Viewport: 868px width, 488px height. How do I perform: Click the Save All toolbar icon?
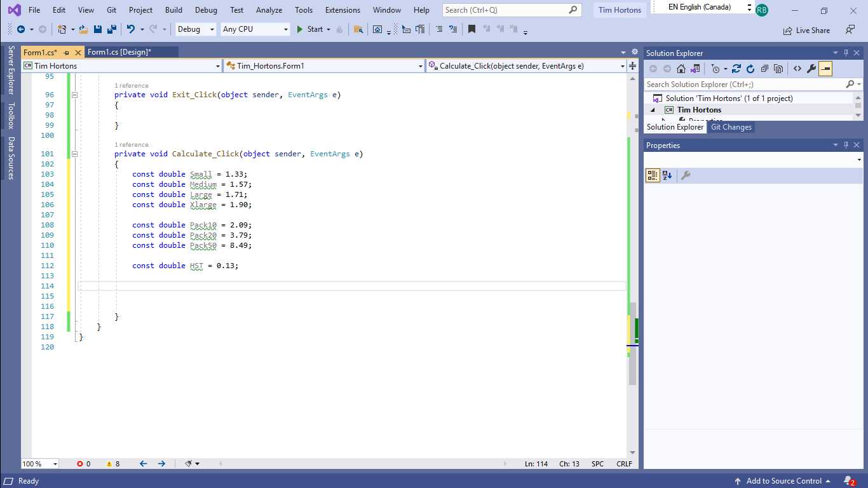[x=111, y=29]
